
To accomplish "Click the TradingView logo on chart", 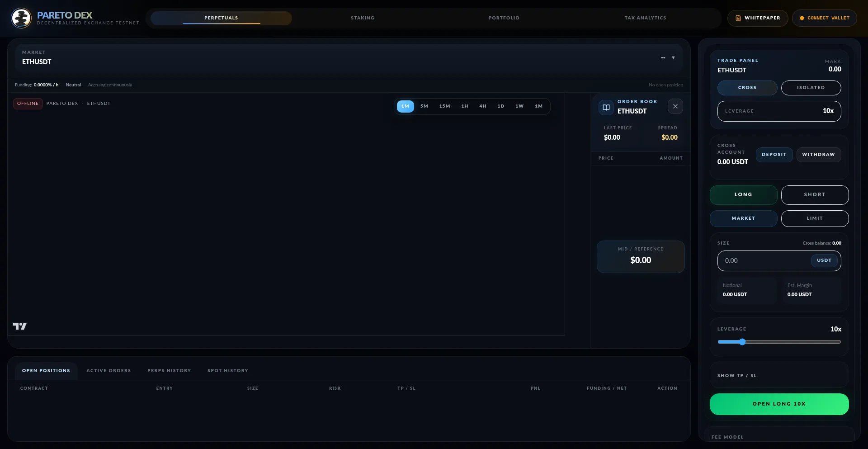I will [x=20, y=326].
